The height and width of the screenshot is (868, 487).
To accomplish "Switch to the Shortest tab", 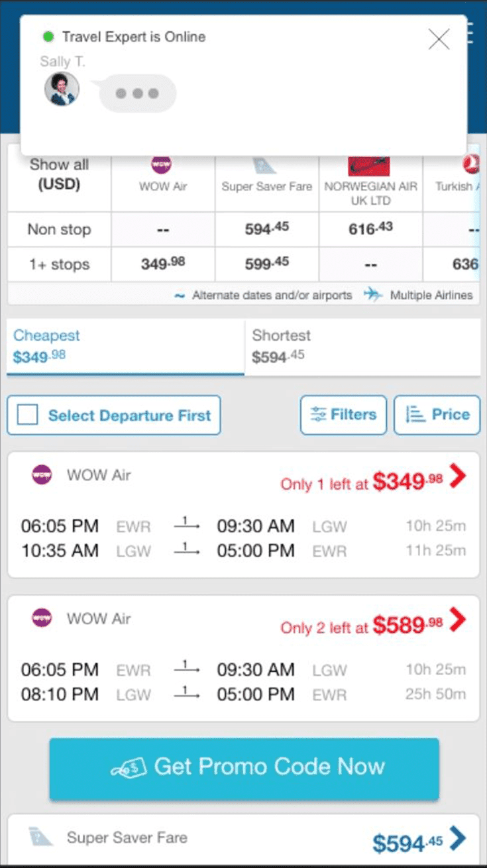I will pos(362,347).
